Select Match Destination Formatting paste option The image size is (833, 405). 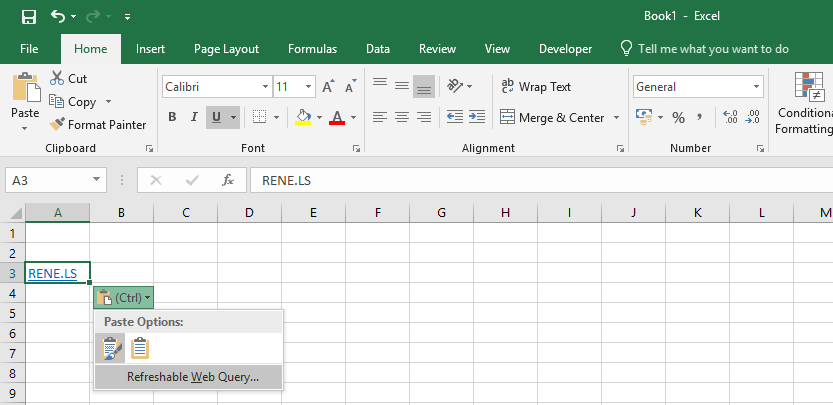(141, 347)
